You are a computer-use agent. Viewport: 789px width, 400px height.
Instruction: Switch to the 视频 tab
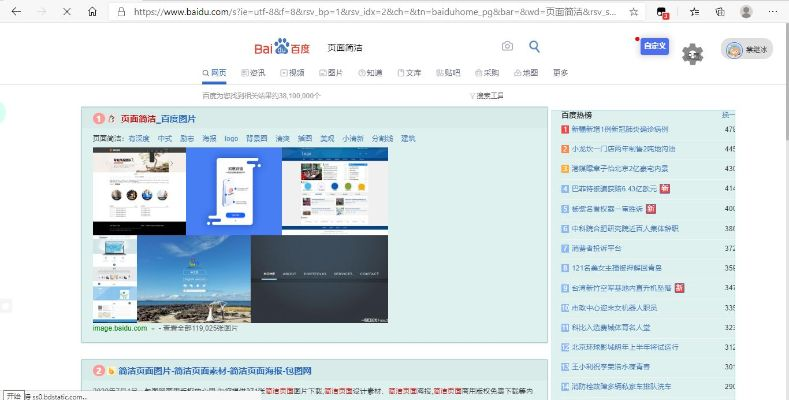point(292,73)
